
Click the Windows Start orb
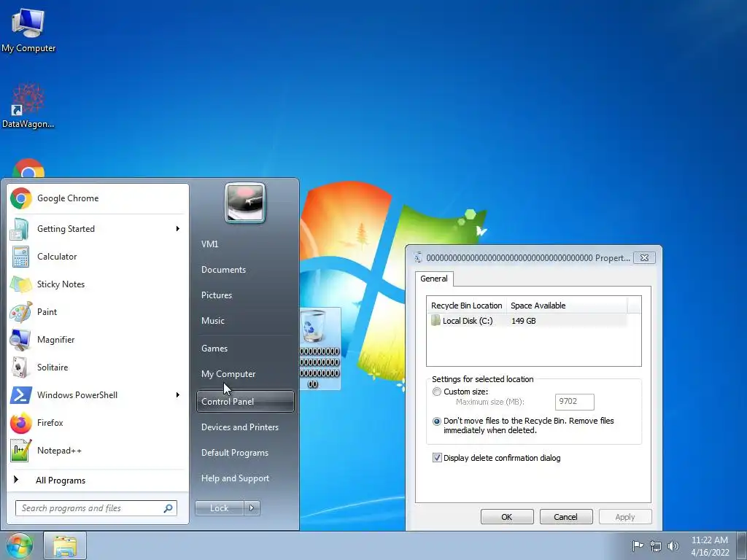tap(18, 546)
